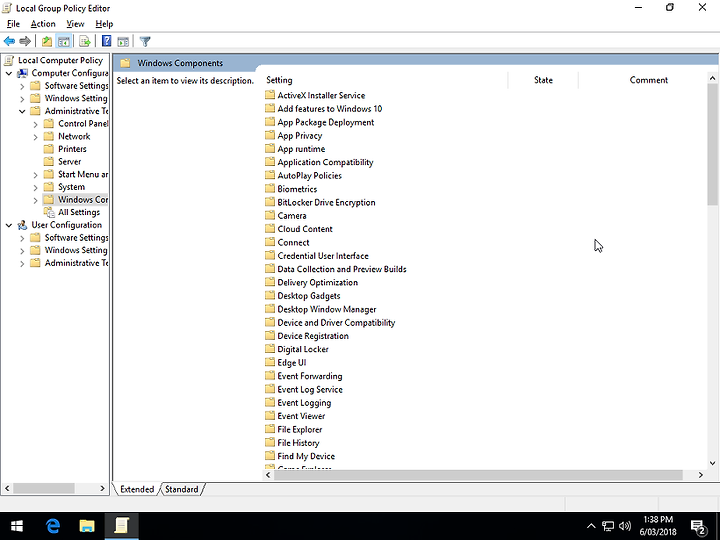Click the network tray icon
This screenshot has width=720, height=540.
coord(608,526)
